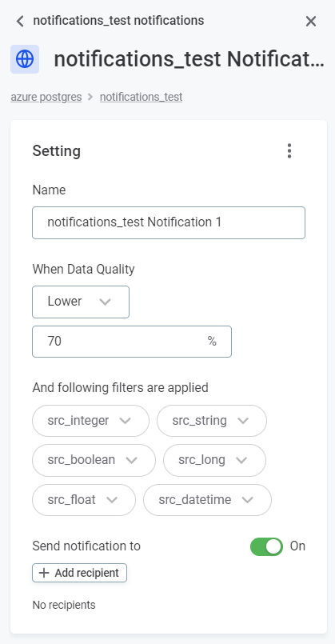Image resolution: width=335 pixels, height=644 pixels.
Task: Open the azure postgres breadcrumb link
Action: (46, 97)
